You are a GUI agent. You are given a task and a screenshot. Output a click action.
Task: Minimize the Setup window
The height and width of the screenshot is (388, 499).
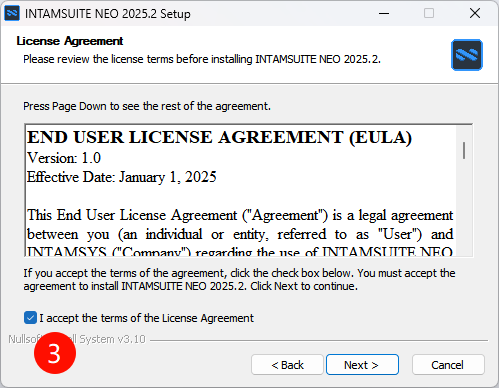click(x=384, y=13)
